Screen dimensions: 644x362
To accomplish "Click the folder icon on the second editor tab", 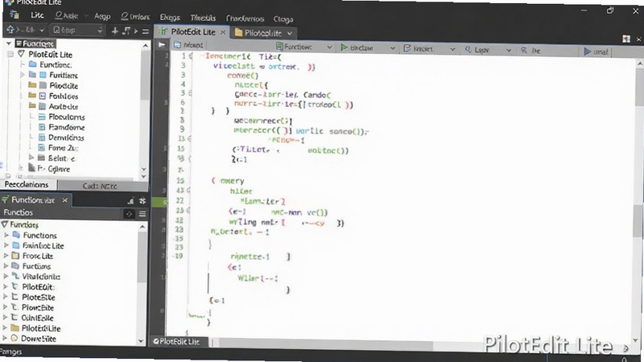I will [238, 32].
